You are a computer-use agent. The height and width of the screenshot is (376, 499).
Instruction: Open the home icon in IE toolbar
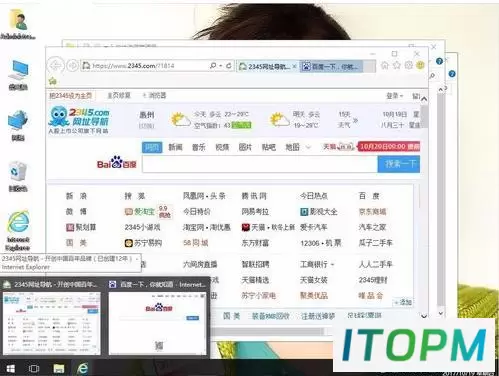click(x=385, y=65)
